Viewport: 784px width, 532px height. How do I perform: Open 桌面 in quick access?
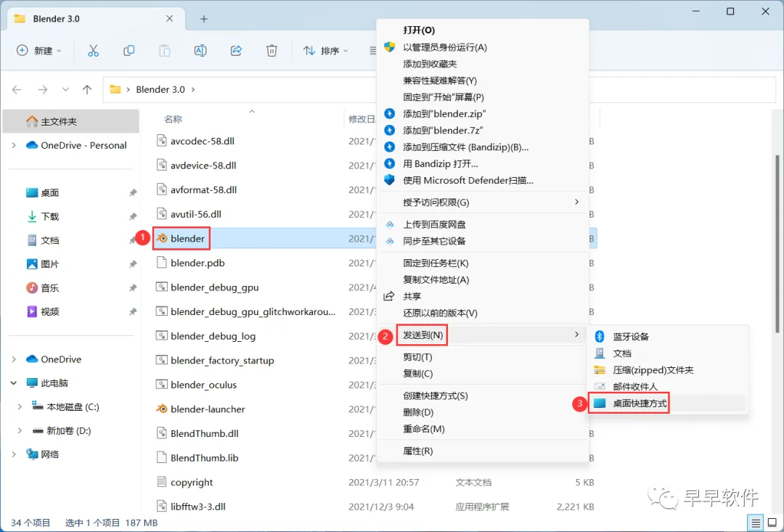(49, 192)
